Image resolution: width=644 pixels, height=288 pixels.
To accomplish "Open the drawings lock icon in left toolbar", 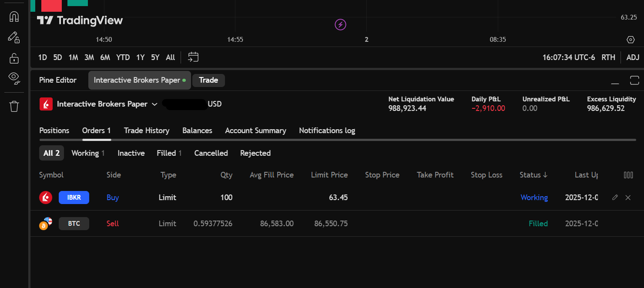I will pos(14,59).
